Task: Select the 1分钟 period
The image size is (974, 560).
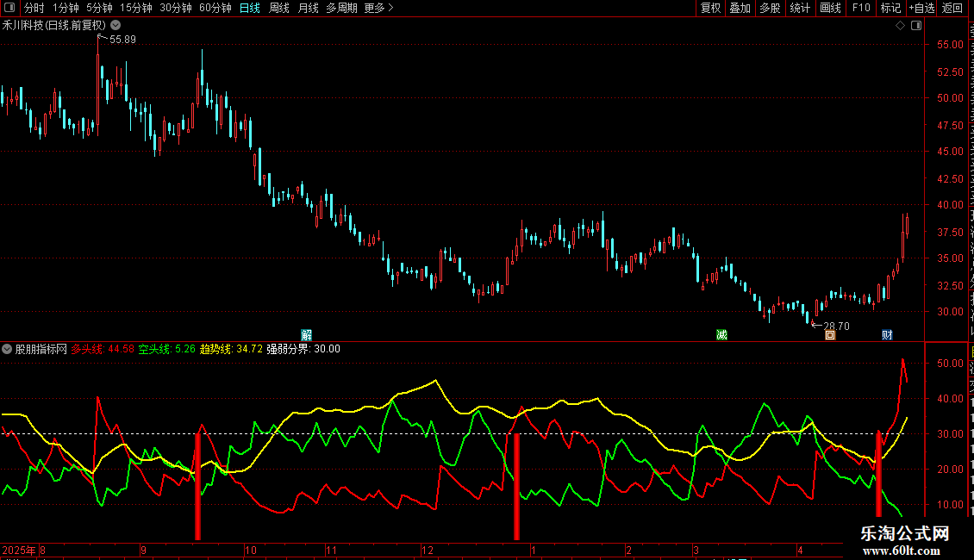Action: coord(66,8)
